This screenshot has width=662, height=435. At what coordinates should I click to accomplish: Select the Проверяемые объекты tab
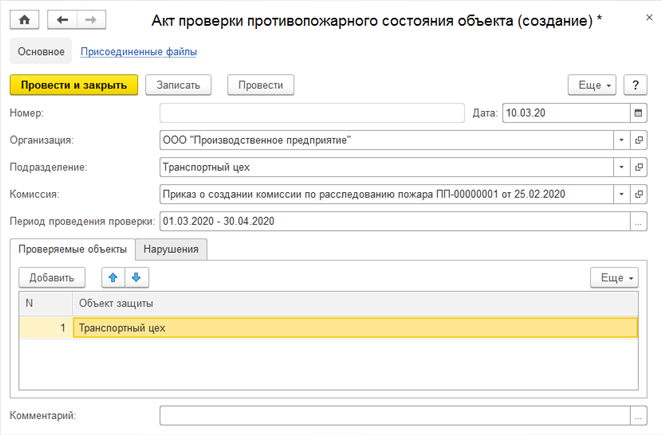[72, 249]
